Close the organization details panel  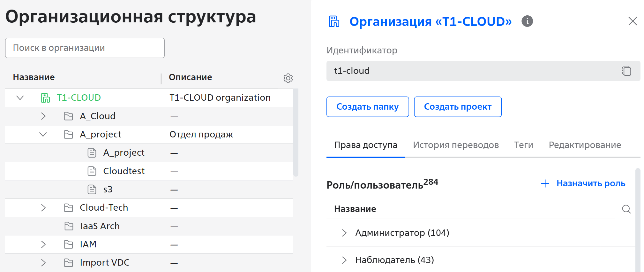pos(632,21)
